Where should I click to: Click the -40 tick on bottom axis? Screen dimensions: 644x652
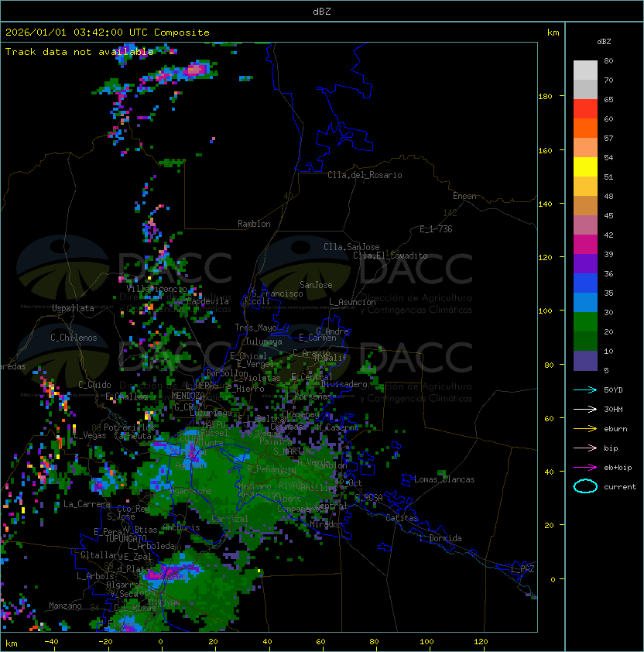tap(51, 642)
